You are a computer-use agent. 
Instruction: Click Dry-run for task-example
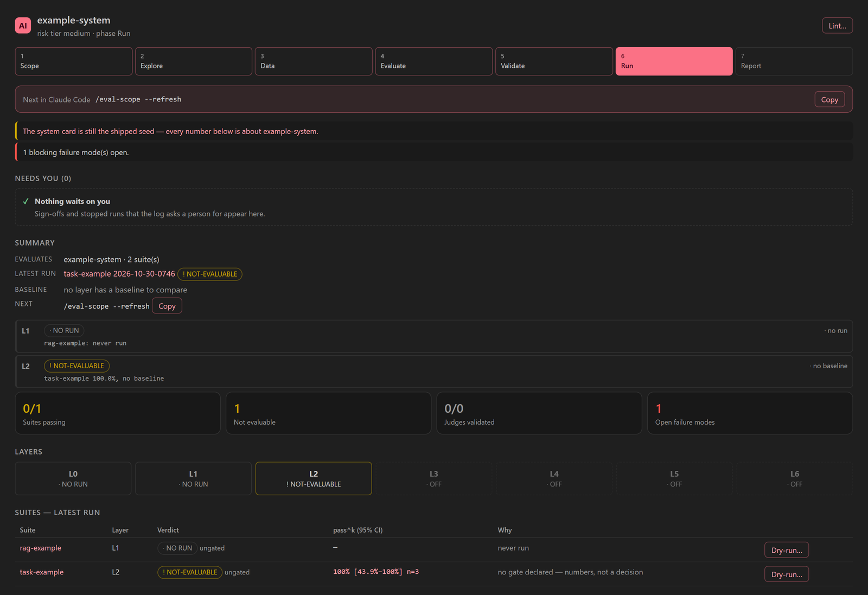tap(787, 574)
